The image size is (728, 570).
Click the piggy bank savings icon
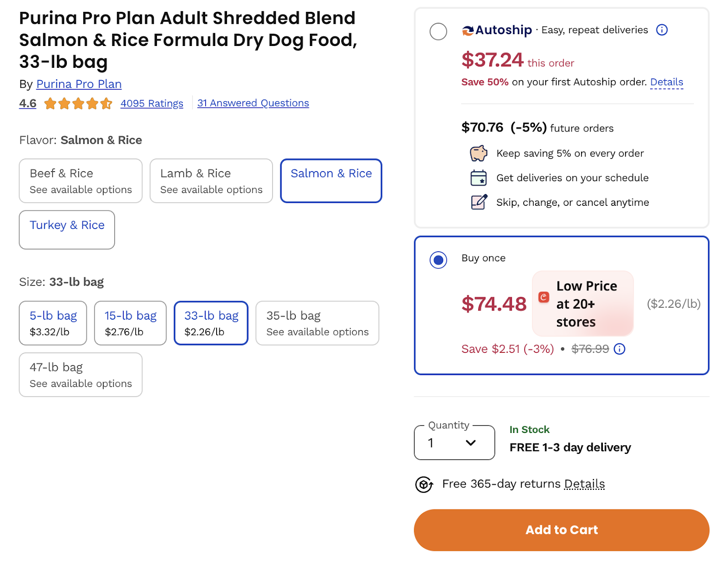coord(478,153)
